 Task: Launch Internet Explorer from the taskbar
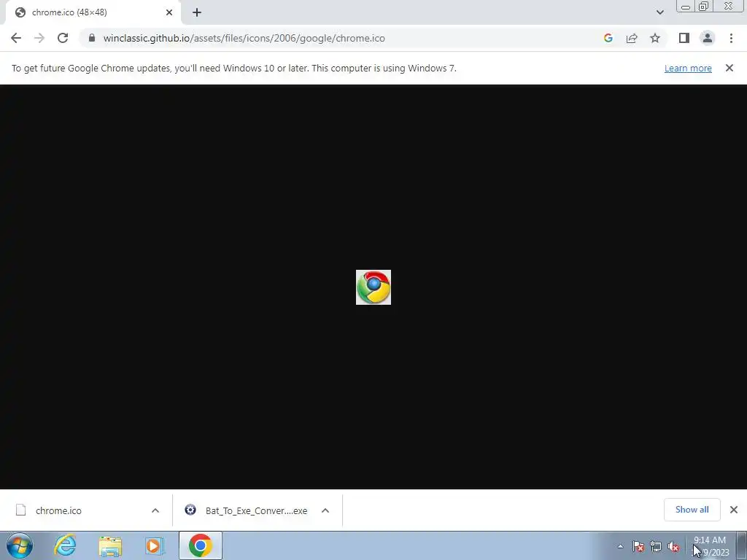tap(65, 545)
